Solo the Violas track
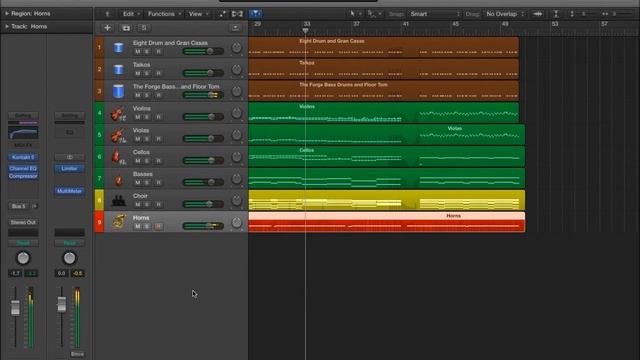 tap(147, 139)
